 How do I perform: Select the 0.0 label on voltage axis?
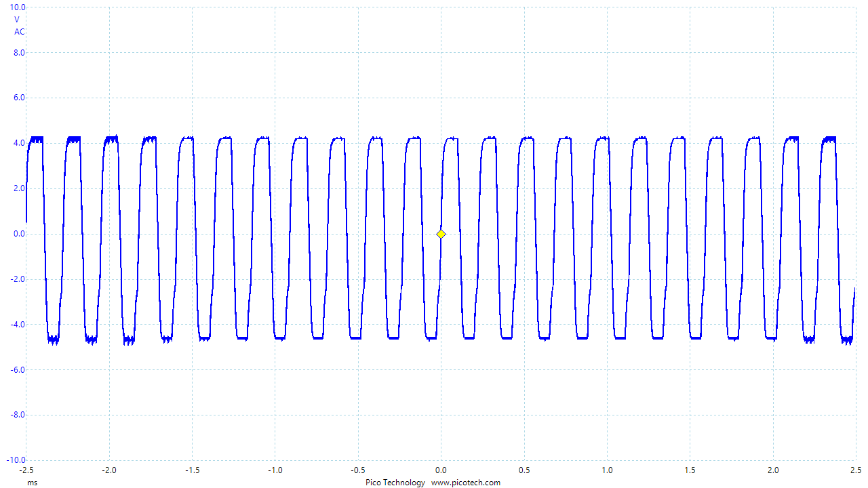tap(20, 234)
